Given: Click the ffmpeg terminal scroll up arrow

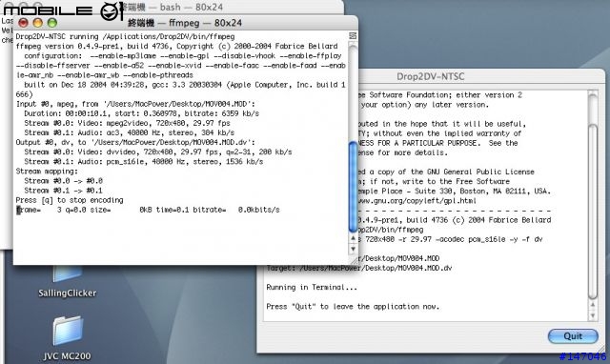Looking at the screenshot, I should 353,238.
